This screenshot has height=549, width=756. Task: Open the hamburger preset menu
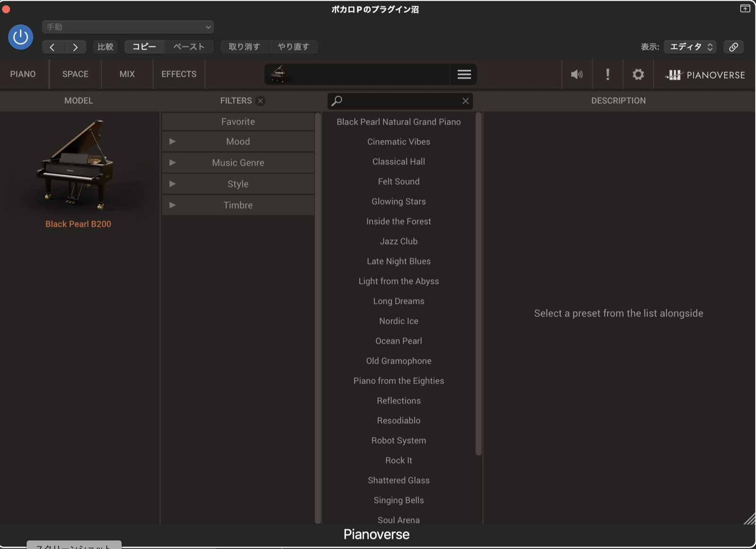point(464,74)
